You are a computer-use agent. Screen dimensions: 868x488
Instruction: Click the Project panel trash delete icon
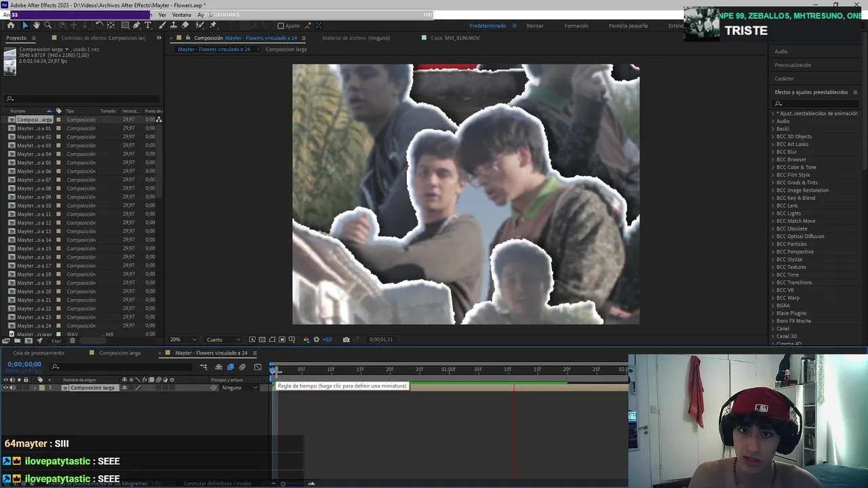[73, 341]
